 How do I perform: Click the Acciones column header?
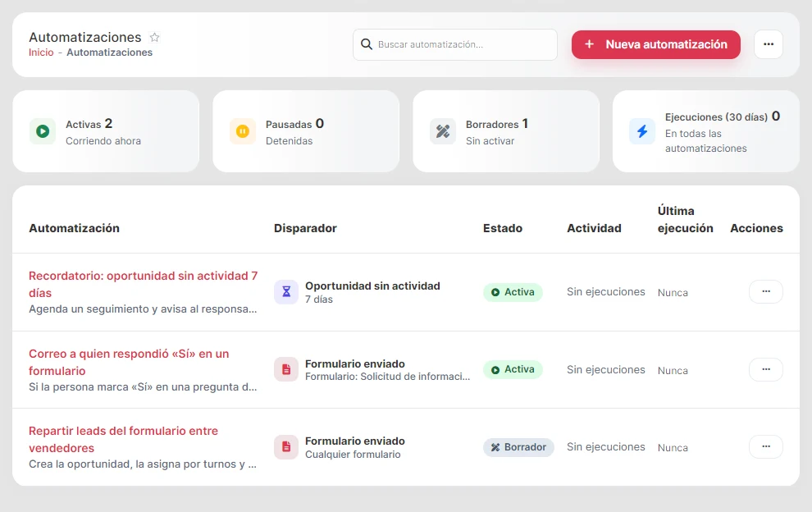pos(756,228)
